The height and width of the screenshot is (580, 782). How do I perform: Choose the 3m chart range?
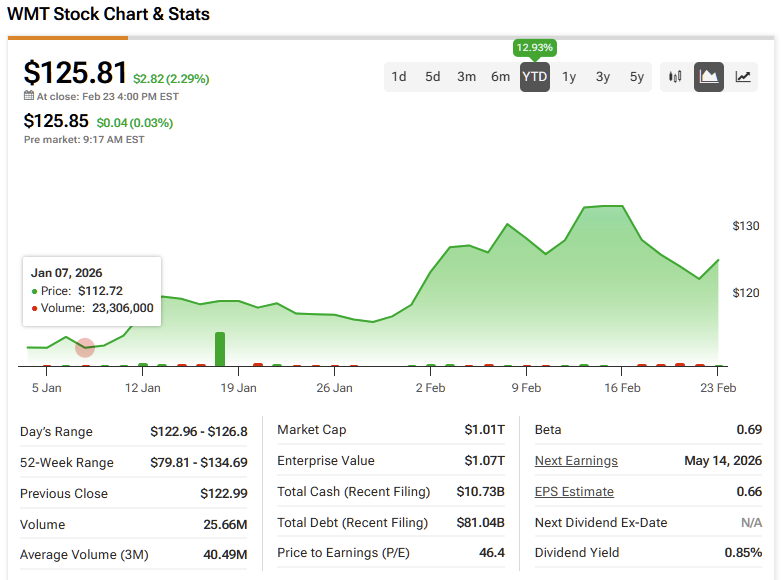click(466, 77)
